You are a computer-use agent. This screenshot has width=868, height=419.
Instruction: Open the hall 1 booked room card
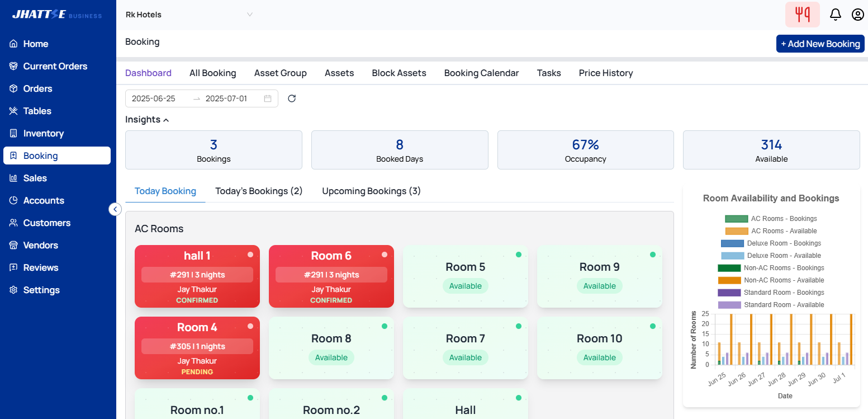click(x=197, y=276)
